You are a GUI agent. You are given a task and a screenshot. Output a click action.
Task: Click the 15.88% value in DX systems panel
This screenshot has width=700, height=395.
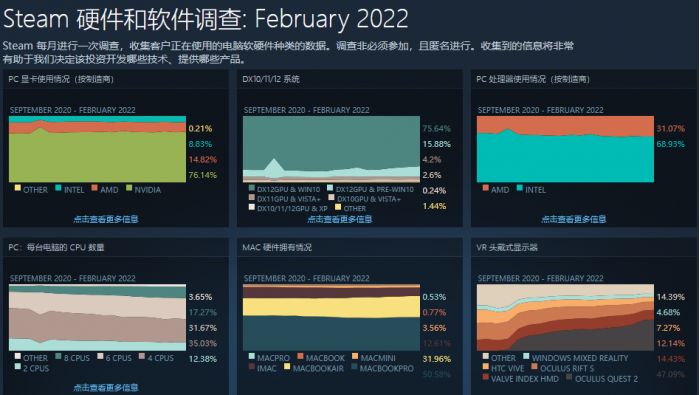[437, 144]
